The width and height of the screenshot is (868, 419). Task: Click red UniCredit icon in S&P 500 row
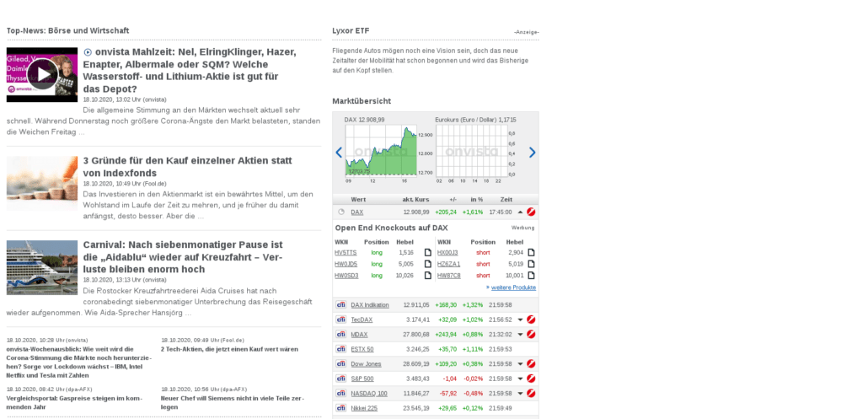[531, 379]
